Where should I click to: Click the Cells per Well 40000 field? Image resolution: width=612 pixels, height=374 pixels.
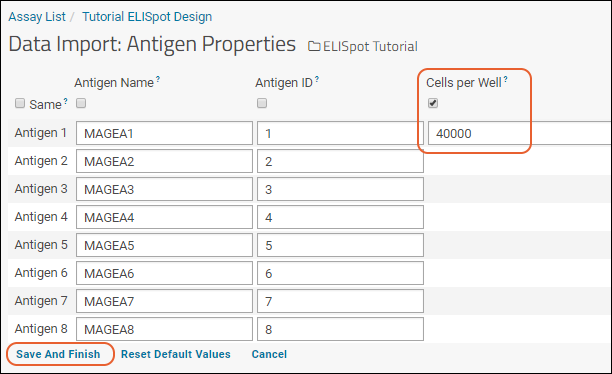(520, 133)
